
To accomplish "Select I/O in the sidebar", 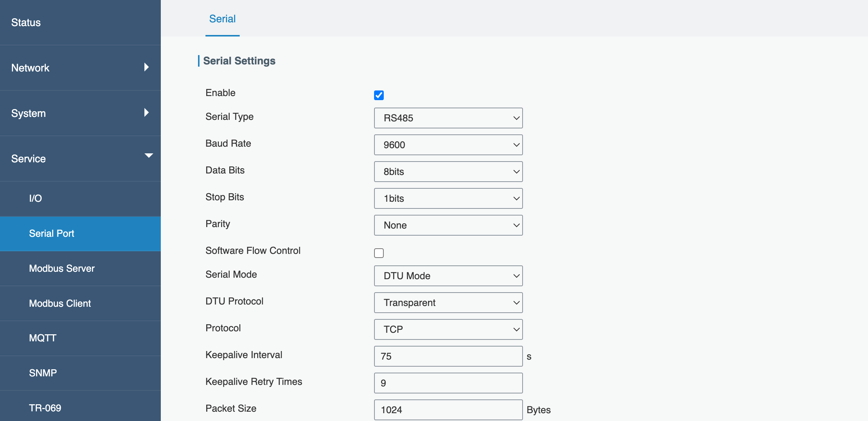I will [x=35, y=198].
